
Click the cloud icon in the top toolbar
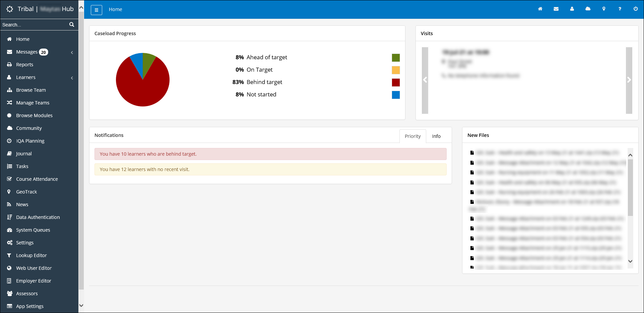click(x=588, y=9)
